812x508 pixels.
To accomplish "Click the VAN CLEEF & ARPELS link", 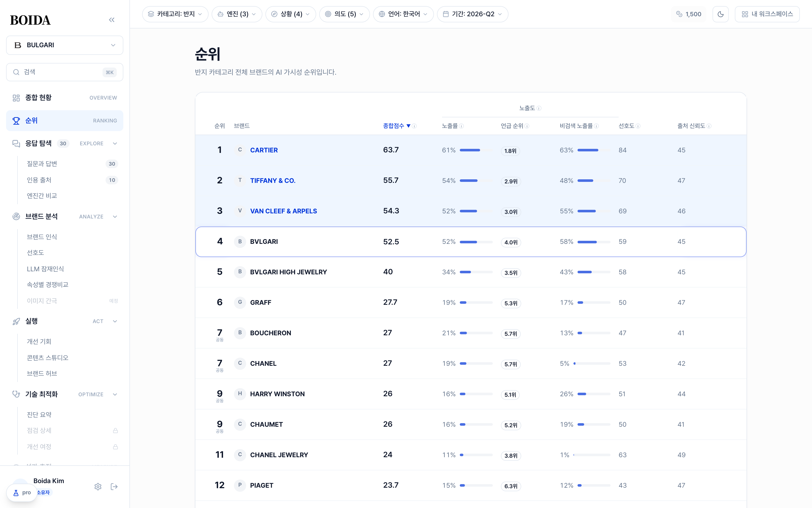I will pyautogui.click(x=283, y=211).
